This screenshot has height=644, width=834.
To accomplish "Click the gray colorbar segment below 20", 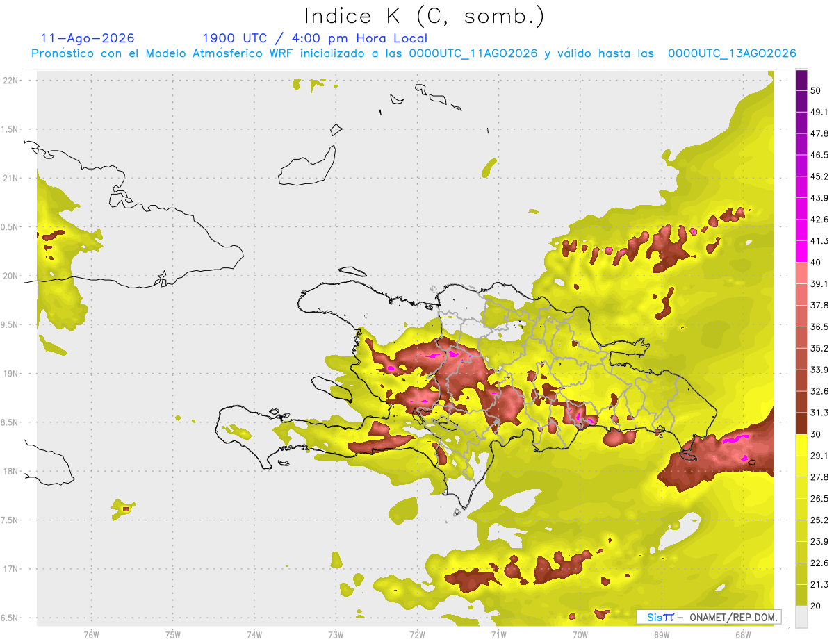I will 802,617.
